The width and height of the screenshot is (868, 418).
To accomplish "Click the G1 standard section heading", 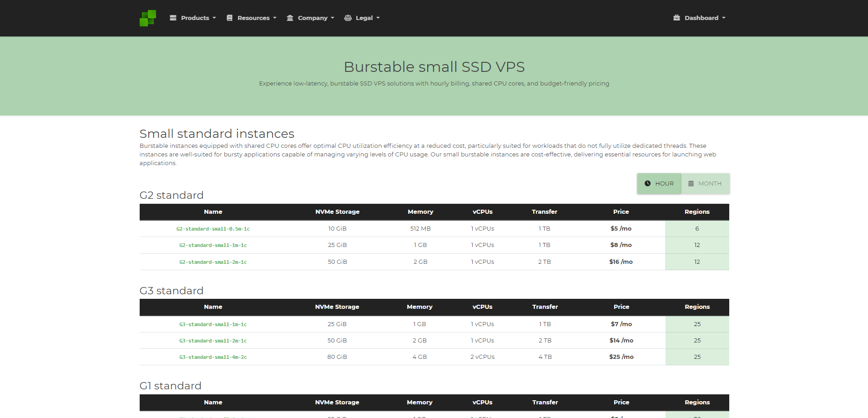I will [x=171, y=386].
